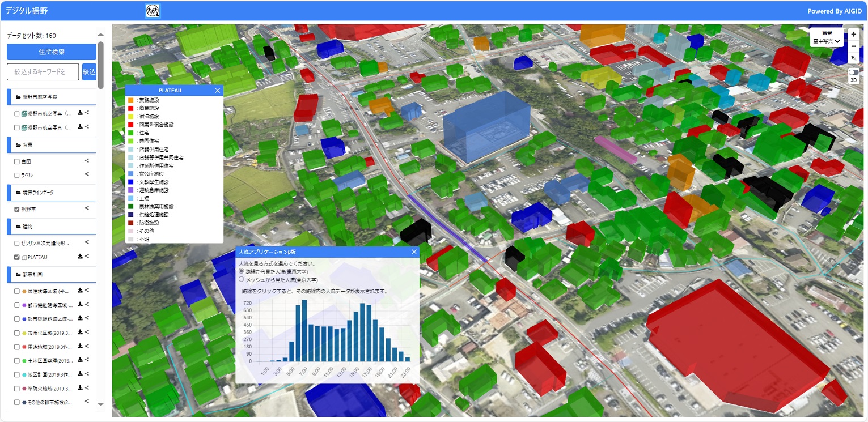Share the PLATEAU layer
This screenshot has width=868, height=422.
[x=87, y=257]
